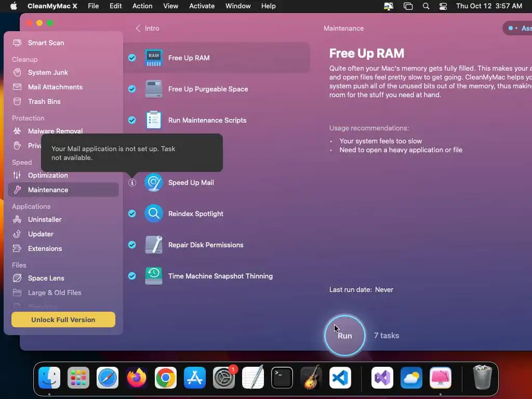Select Reindex Spotlight magnifier icon
This screenshot has width=532, height=399.
tap(154, 214)
